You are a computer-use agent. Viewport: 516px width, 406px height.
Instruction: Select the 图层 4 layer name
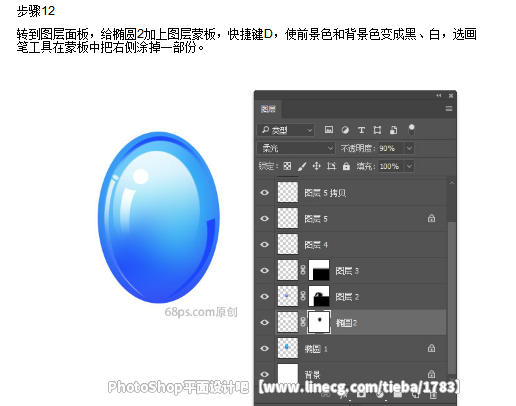click(x=316, y=245)
